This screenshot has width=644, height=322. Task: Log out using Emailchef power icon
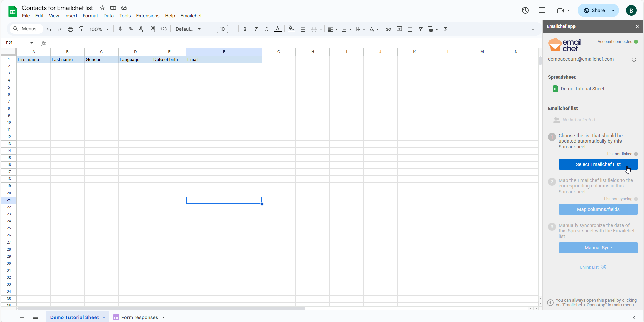click(634, 59)
